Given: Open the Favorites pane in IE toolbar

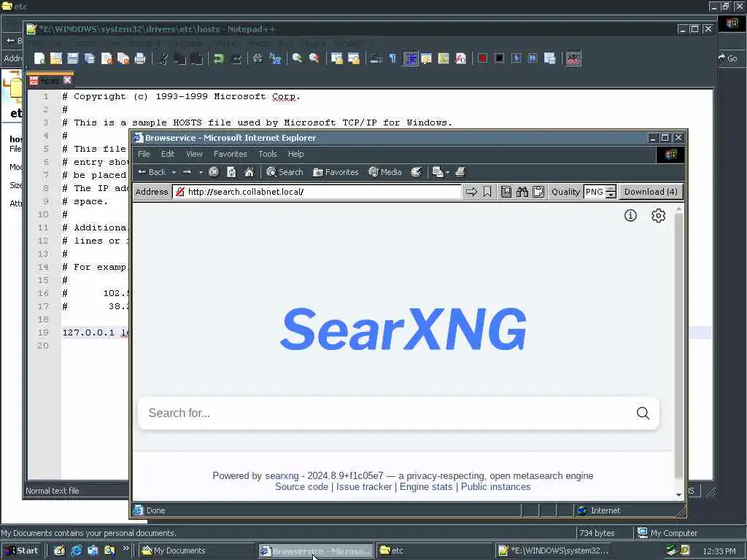Looking at the screenshot, I should [336, 172].
